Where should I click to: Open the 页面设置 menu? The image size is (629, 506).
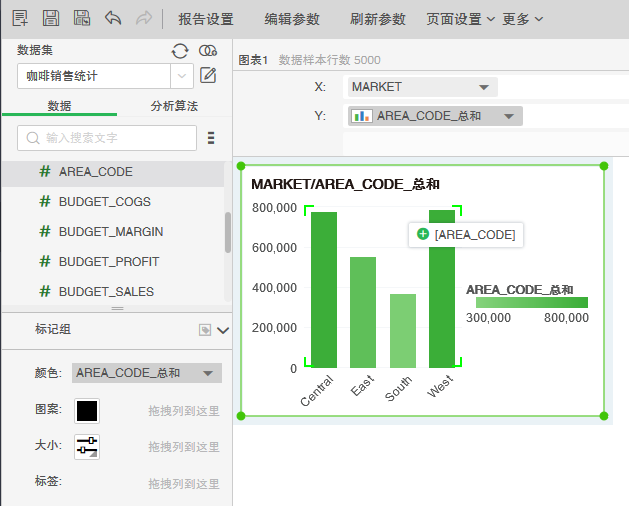pos(460,19)
